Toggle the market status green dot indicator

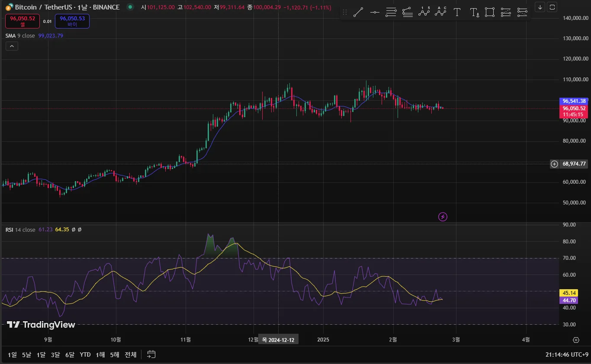pyautogui.click(x=129, y=7)
